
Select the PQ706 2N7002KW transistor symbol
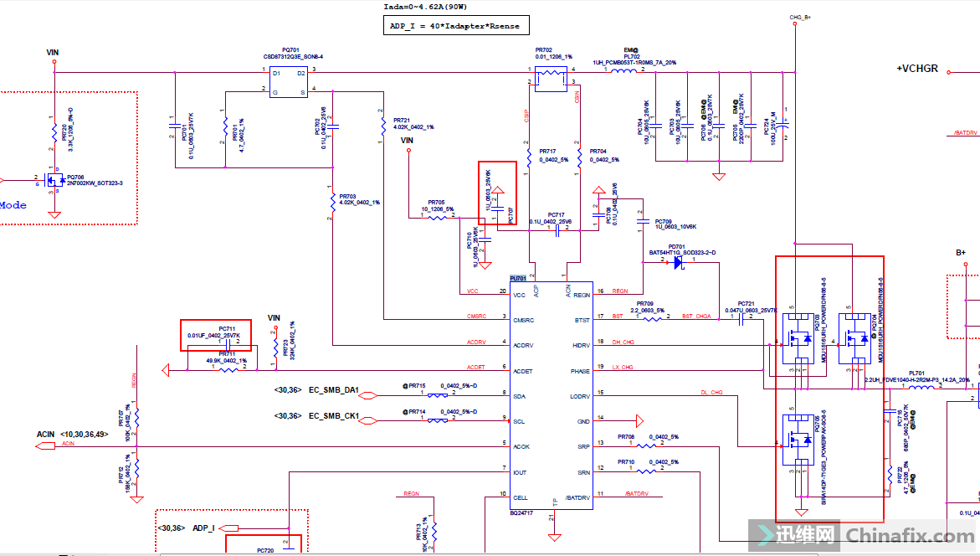[54, 181]
